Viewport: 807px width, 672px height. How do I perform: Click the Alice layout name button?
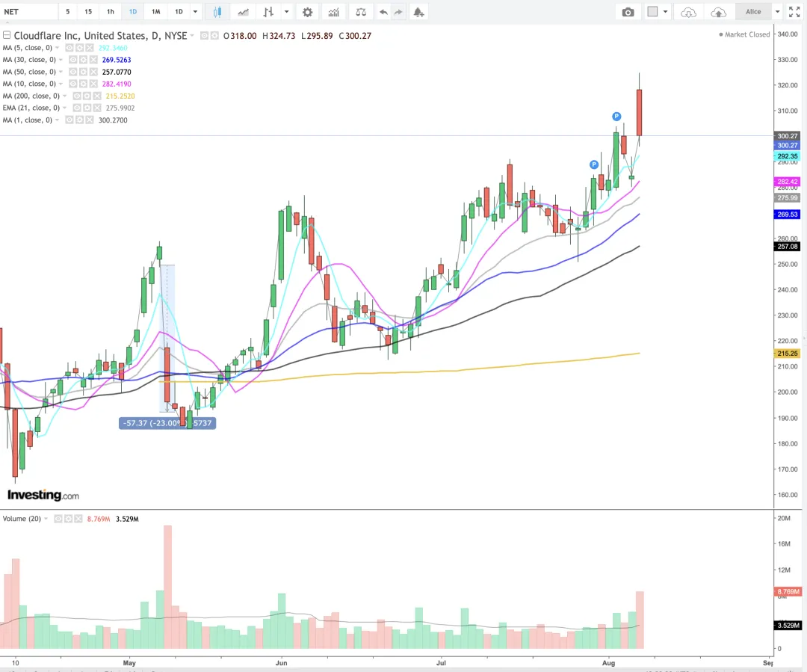click(753, 12)
